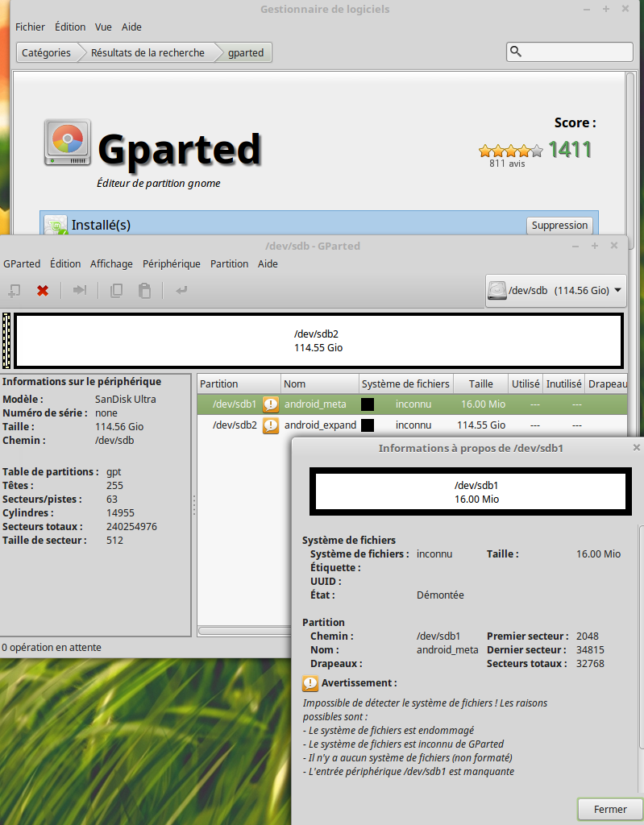Screen dimensions: 644x825
Task: Go to Catégories breadcrumb
Action: pos(46,52)
